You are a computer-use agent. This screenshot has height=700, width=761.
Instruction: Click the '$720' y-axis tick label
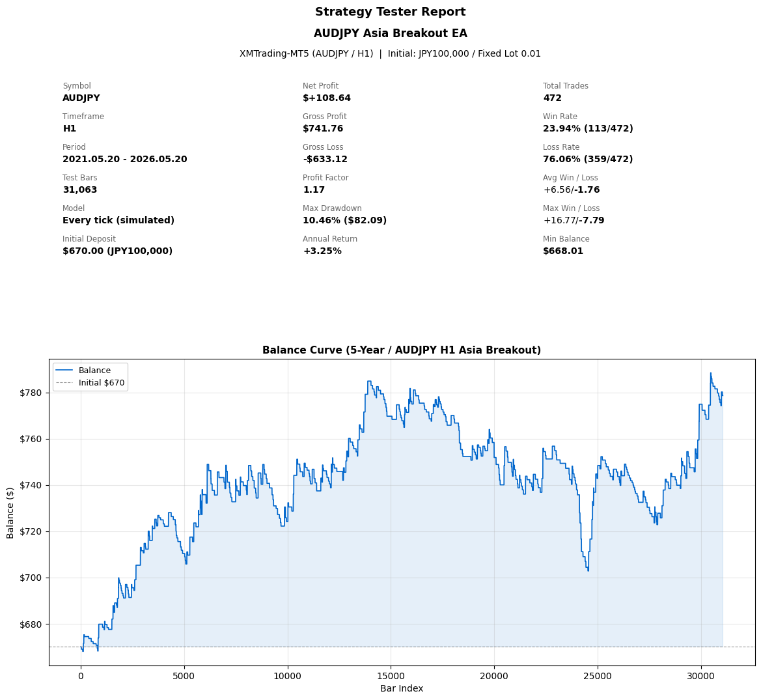31,531
